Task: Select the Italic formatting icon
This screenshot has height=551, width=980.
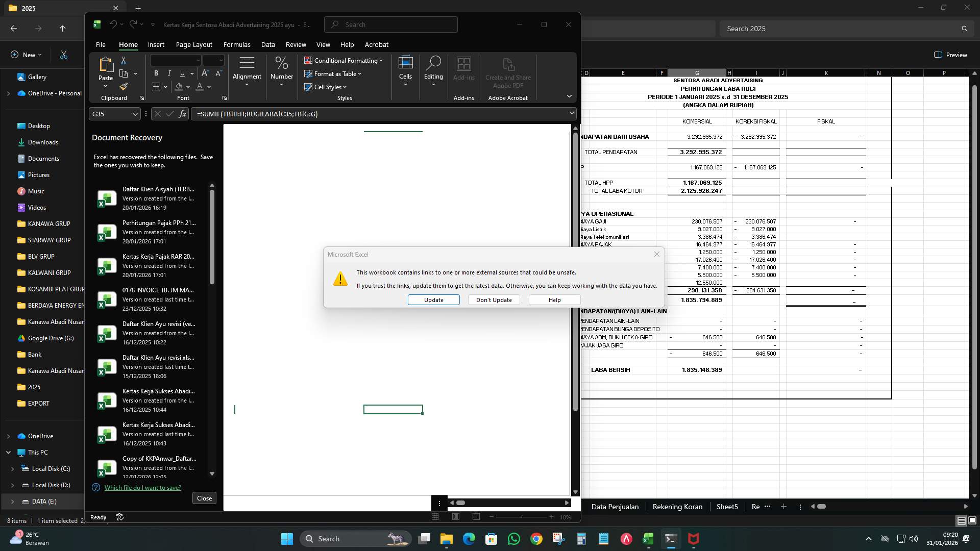Action: [x=169, y=73]
